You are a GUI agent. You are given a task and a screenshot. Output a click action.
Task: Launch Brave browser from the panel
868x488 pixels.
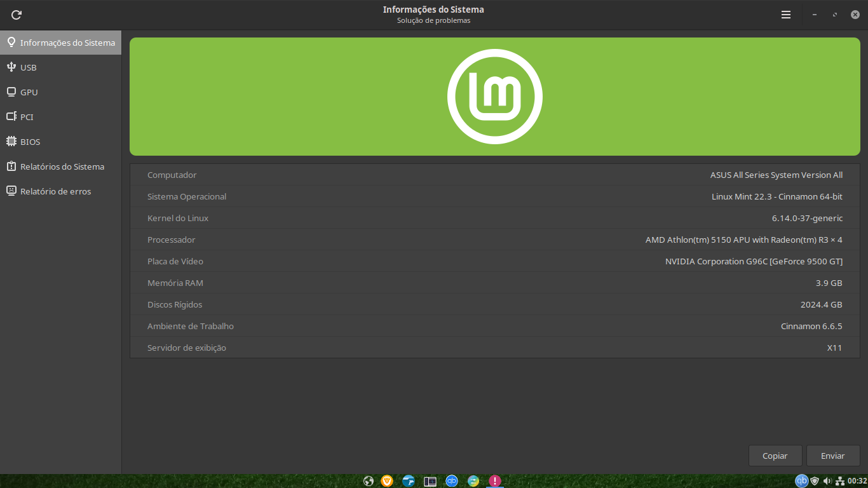pos(387,481)
